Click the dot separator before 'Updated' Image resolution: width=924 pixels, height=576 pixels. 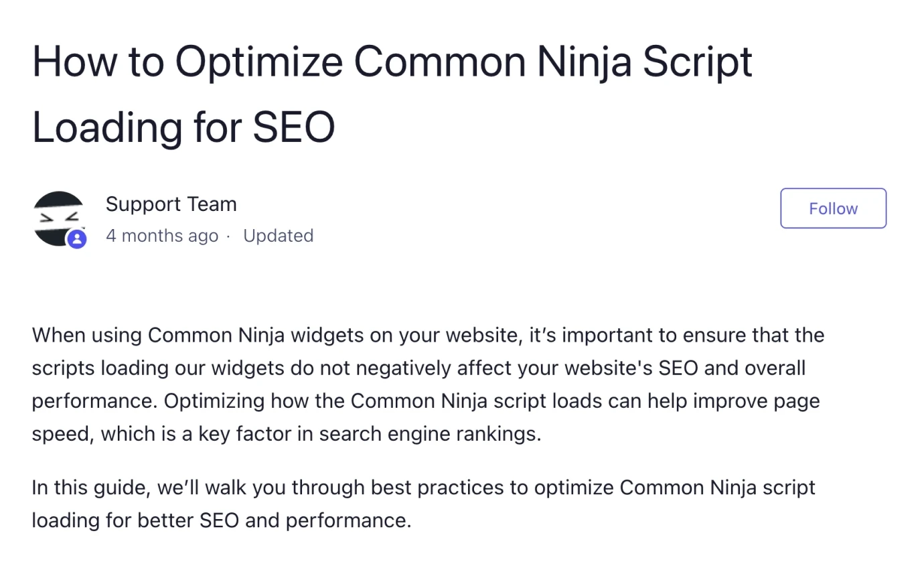pyautogui.click(x=228, y=236)
